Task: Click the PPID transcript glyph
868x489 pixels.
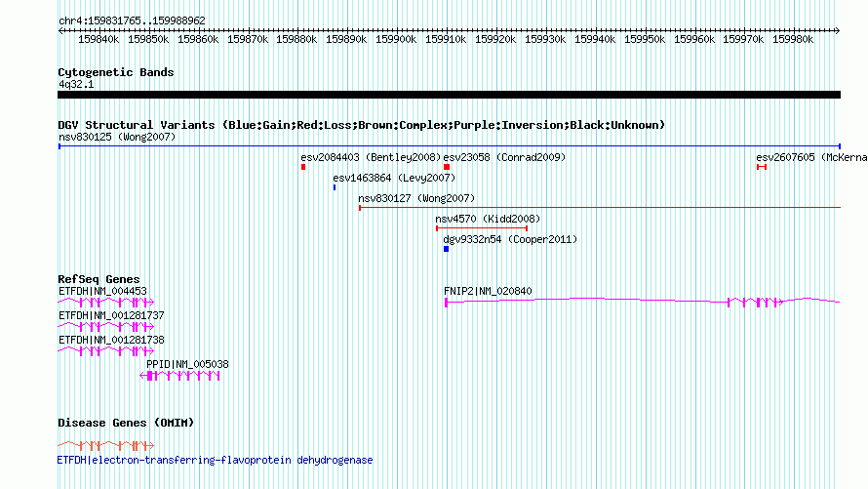Action: coord(179,376)
